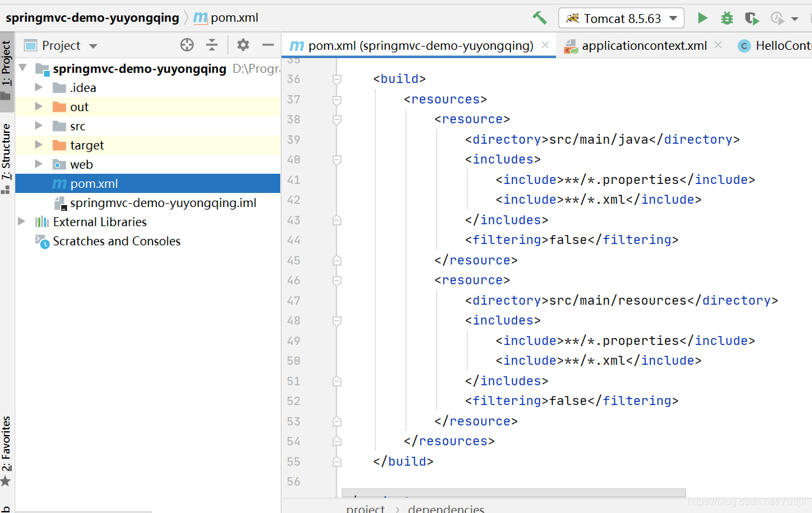Open Project panel settings gear
Viewport: 812px width, 513px height.
point(243,45)
